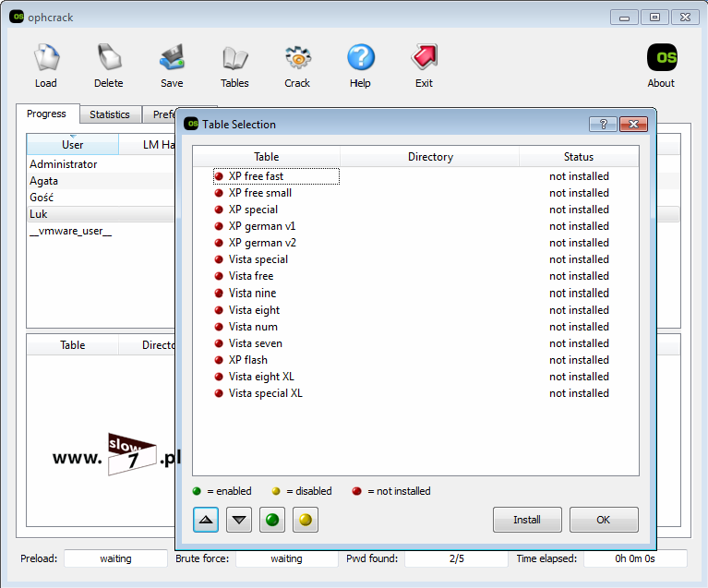Viewport: 708px width, 588px height.
Task: Click the not installed status of Vista free
Action: click(579, 276)
